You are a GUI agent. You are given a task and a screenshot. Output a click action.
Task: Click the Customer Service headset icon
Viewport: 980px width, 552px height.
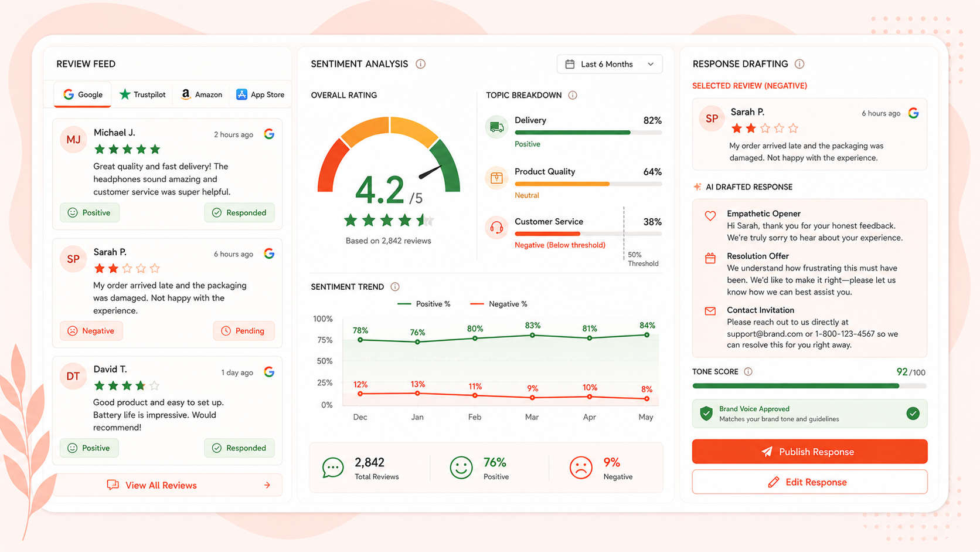(496, 228)
